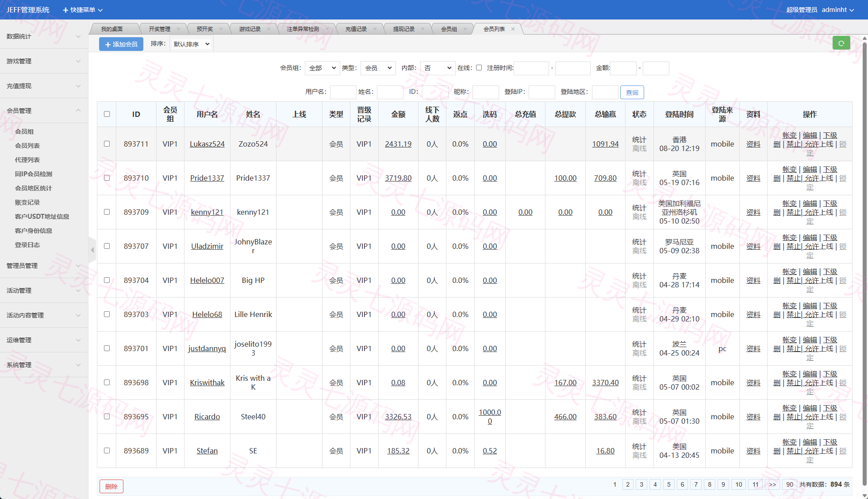Enable the 在线 filter checkbox
868x499 pixels.
point(479,68)
